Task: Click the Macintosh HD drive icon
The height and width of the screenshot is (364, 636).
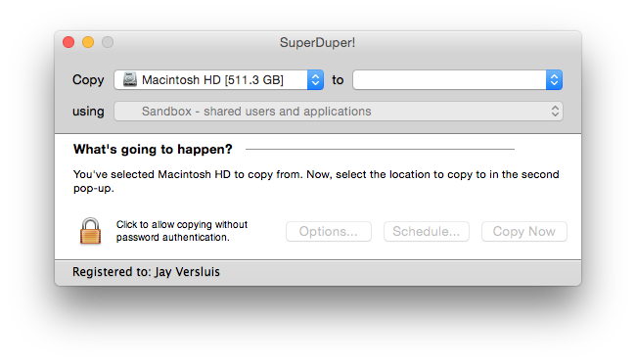Action: pyautogui.click(x=130, y=79)
